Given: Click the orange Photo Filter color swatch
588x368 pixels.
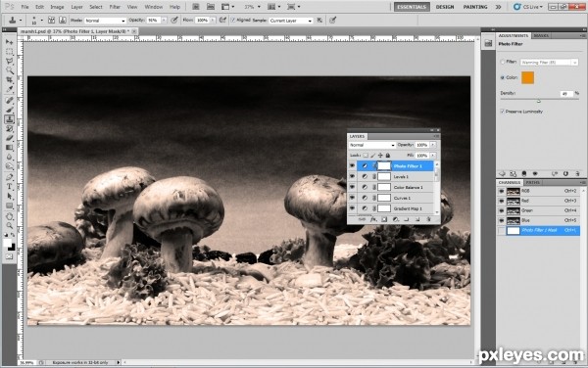Looking at the screenshot, I should [x=527, y=78].
